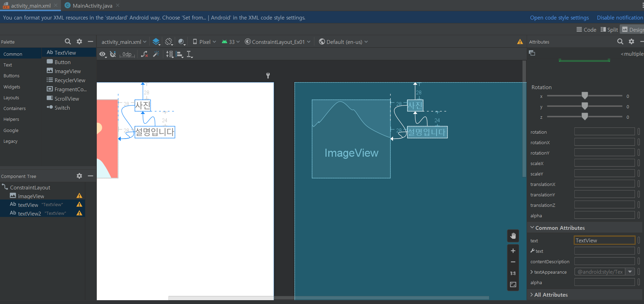
Task: Click rotation y slider handle
Action: pyautogui.click(x=585, y=106)
